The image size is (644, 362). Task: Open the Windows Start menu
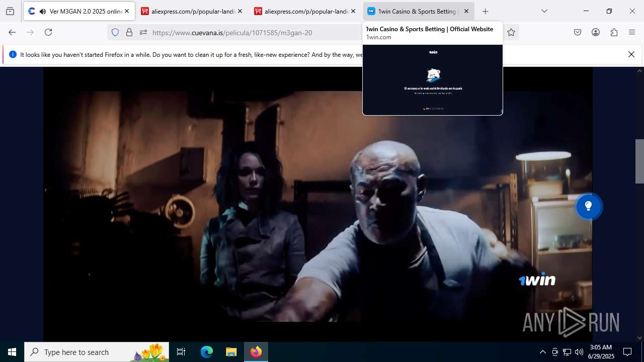coord(12,352)
